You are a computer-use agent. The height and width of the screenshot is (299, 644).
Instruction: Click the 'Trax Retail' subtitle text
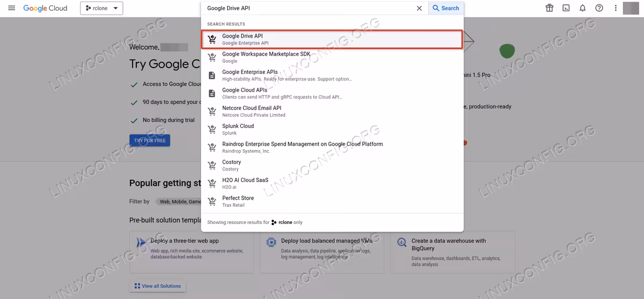(x=233, y=205)
